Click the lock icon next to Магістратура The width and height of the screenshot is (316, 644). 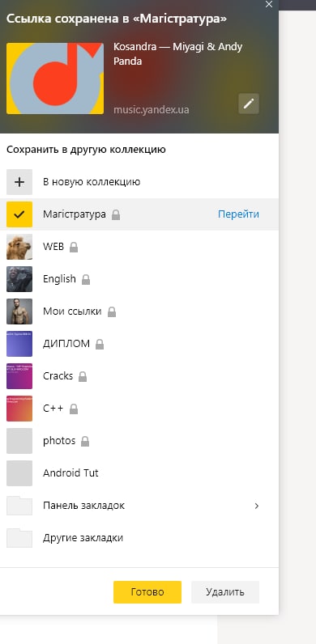pos(116,215)
